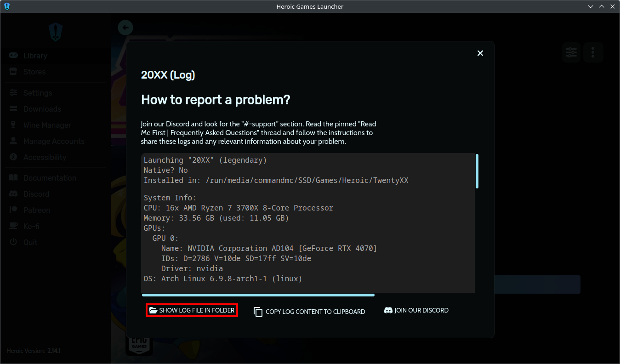
Task: Click 'How to report a problem?' heading
Action: pyautogui.click(x=216, y=100)
